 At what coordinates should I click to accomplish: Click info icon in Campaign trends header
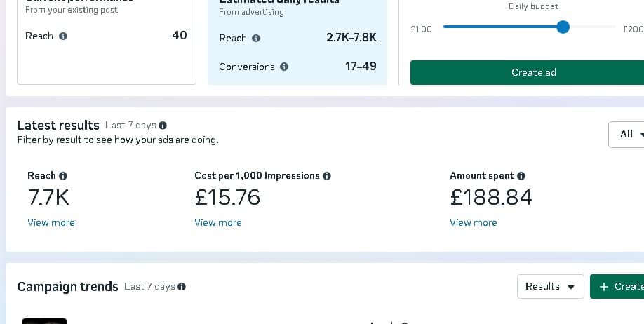(182, 287)
